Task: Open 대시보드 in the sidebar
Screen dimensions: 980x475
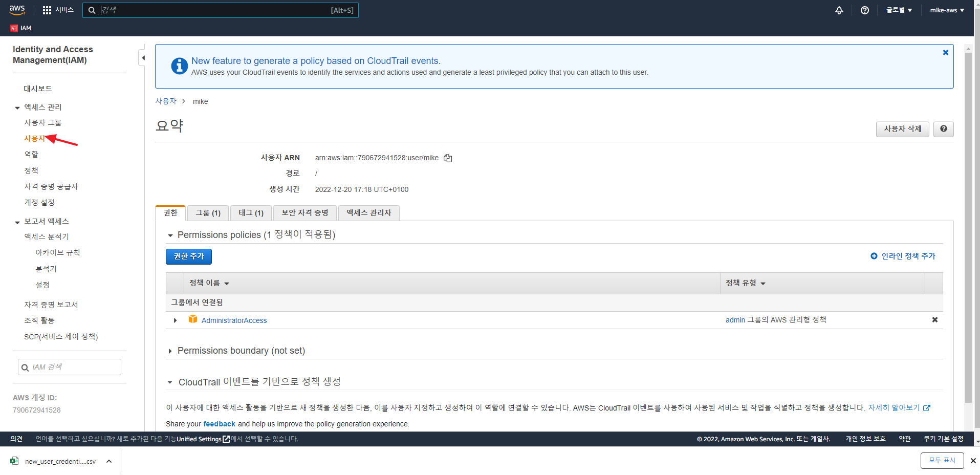Action: click(x=38, y=89)
